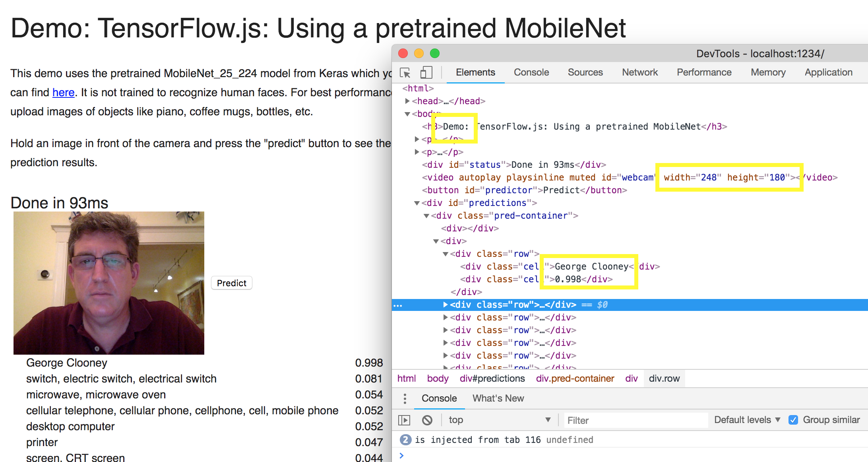Toggle the Group similar checkbox
868x462 pixels.
click(793, 420)
